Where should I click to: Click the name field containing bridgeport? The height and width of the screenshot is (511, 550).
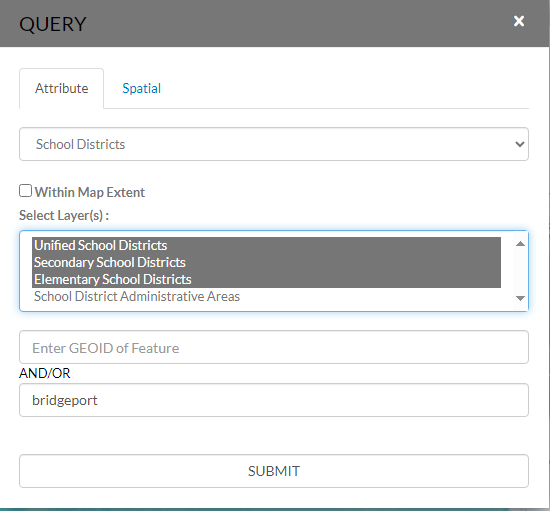tap(274, 400)
